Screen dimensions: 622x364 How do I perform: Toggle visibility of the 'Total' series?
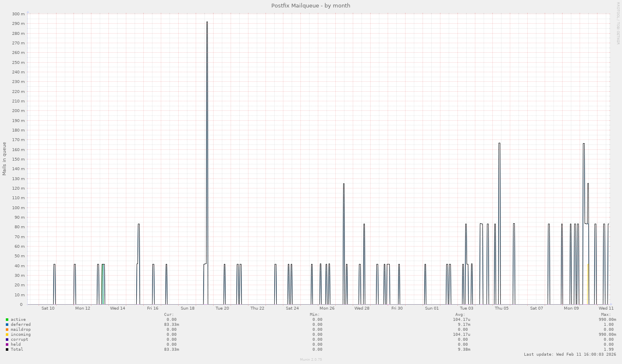click(x=17, y=349)
